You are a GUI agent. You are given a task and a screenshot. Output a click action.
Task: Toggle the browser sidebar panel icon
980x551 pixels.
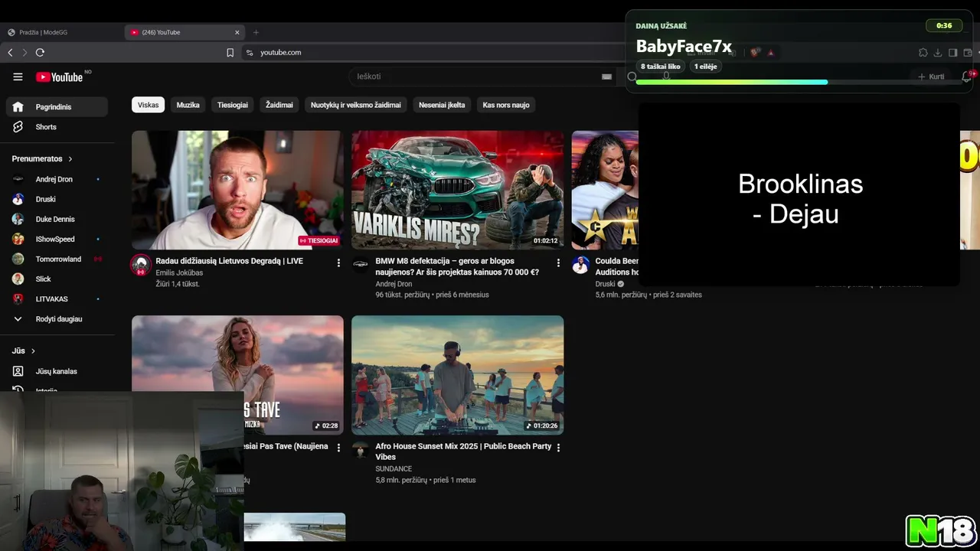pos(953,53)
